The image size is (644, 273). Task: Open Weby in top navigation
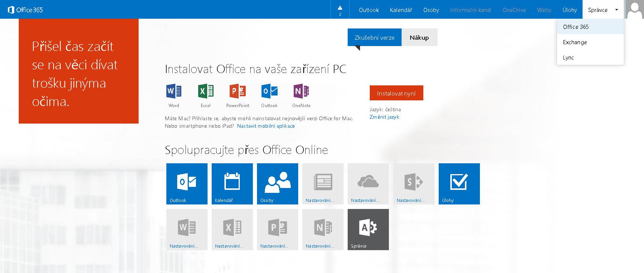[544, 10]
